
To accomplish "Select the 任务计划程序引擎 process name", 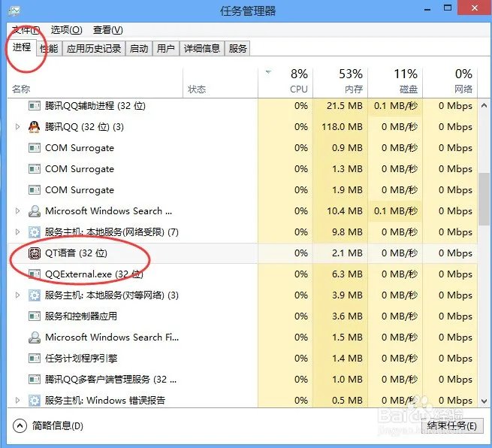I will (x=81, y=359).
